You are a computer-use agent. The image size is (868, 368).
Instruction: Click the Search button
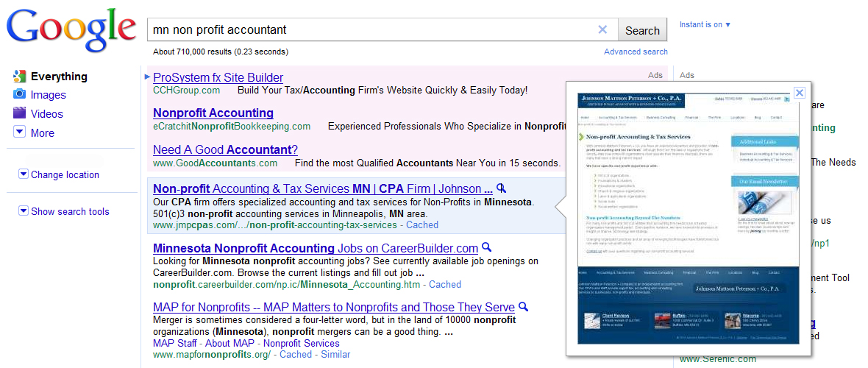click(642, 30)
